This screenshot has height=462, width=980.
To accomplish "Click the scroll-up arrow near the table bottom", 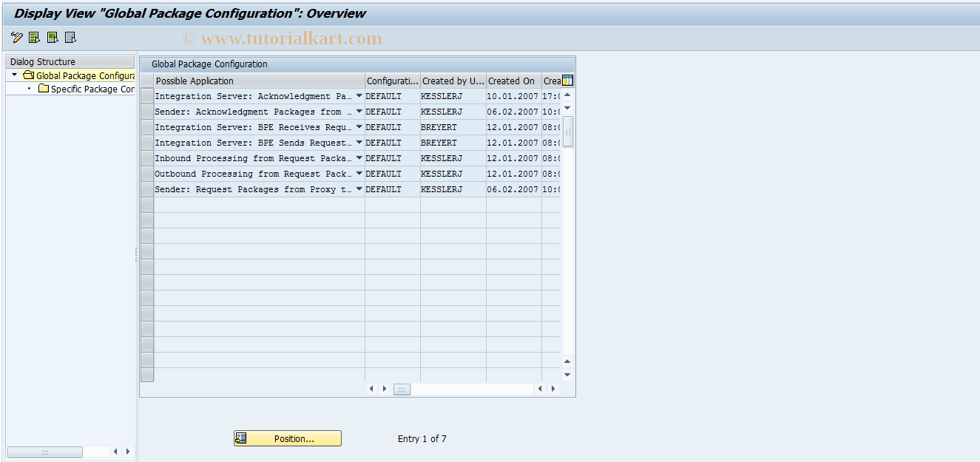I will (x=568, y=361).
